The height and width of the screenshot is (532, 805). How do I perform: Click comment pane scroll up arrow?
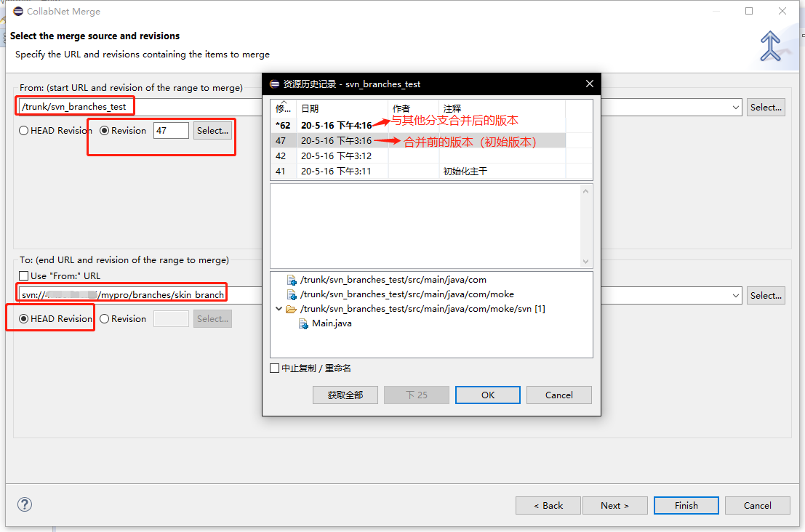(586, 191)
